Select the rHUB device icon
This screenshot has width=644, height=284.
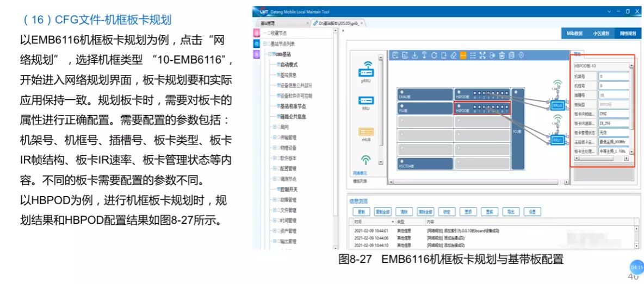click(x=366, y=132)
